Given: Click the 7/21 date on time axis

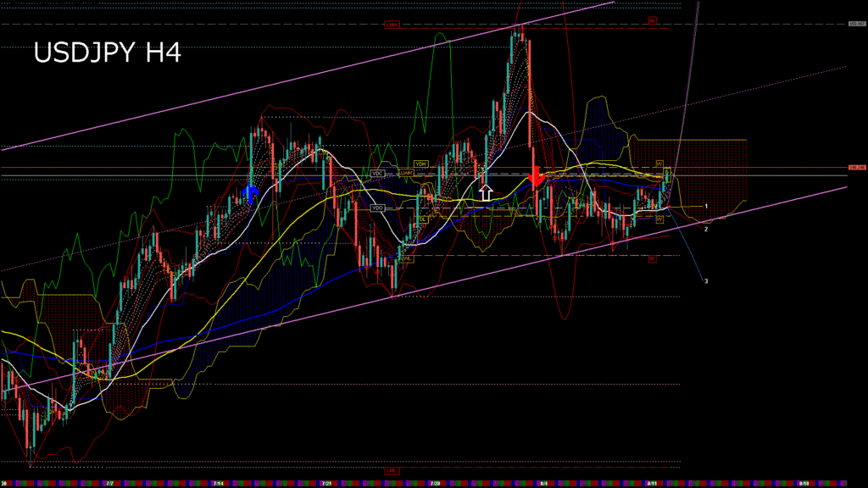Looking at the screenshot, I should point(326,484).
